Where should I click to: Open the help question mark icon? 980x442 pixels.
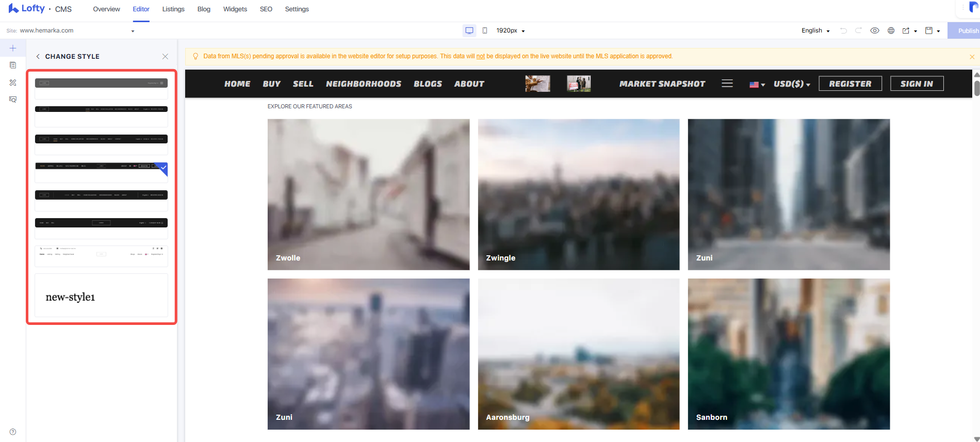(x=13, y=432)
